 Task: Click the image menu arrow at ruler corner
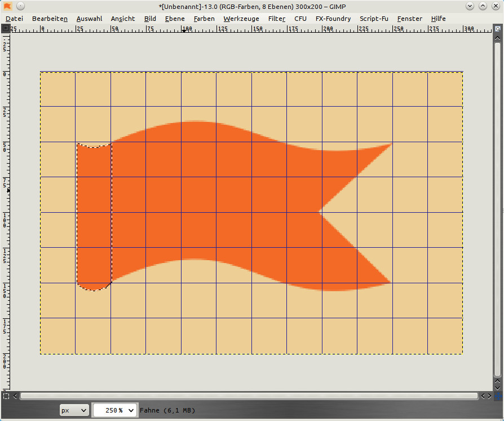tap(6, 28)
